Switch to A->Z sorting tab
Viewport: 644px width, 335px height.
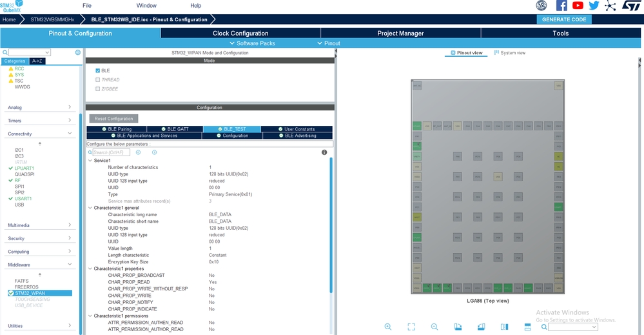point(37,61)
